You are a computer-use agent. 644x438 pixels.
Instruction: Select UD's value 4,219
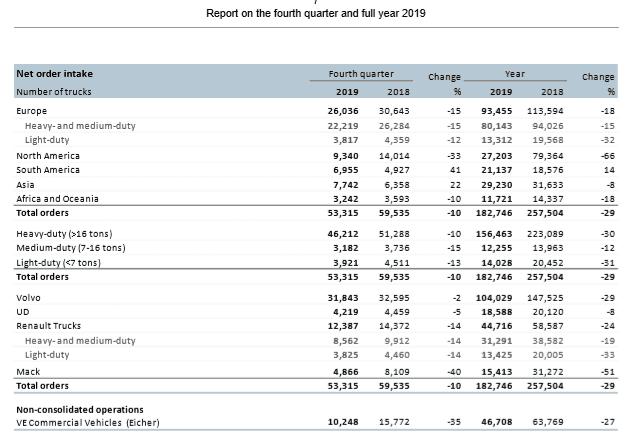346,312
